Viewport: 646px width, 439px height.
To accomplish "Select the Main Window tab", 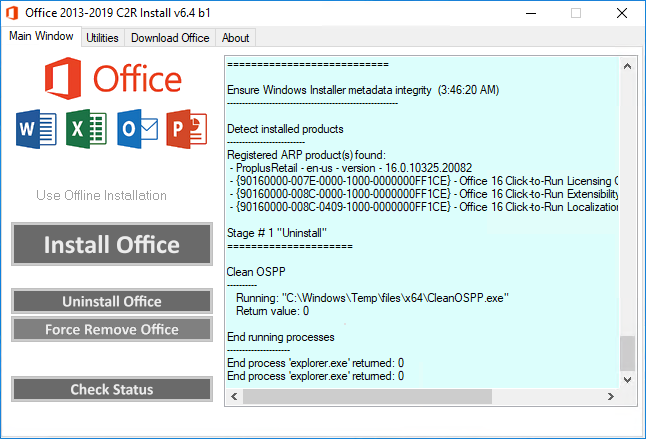I will coord(41,37).
